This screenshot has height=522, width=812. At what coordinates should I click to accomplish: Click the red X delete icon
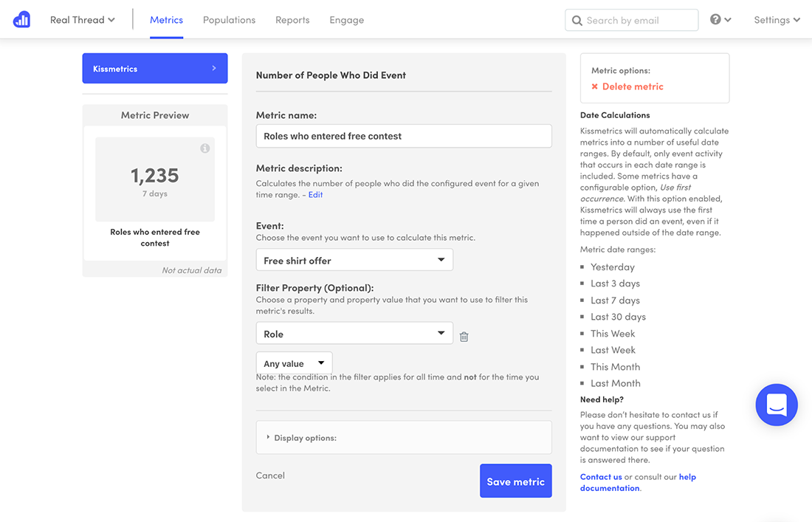coord(594,86)
